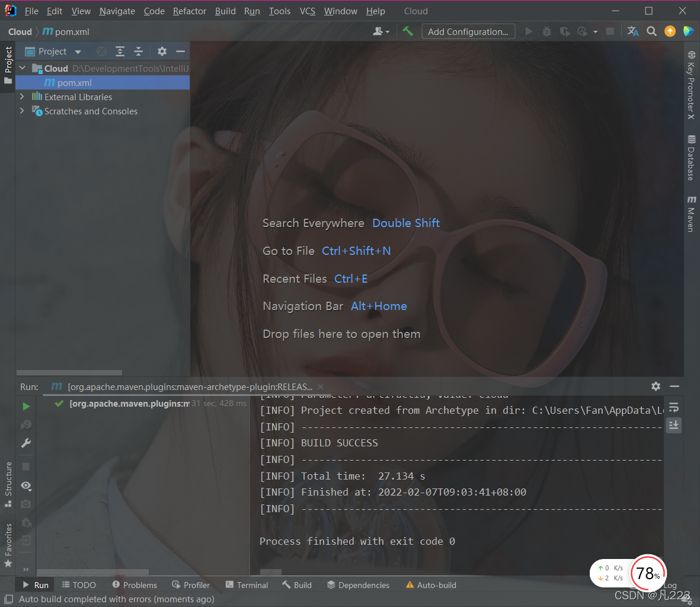Click the debug bug icon in toolbar
The height and width of the screenshot is (607, 700).
tap(546, 31)
